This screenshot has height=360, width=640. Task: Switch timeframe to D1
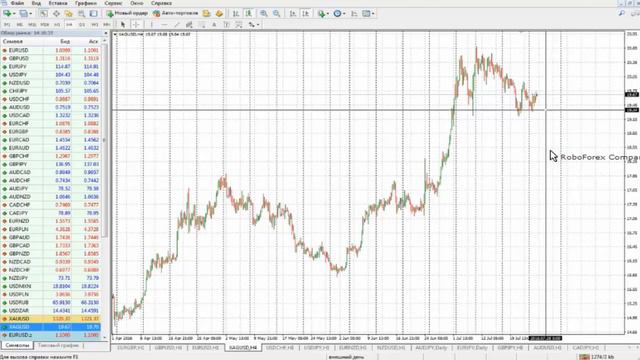click(x=82, y=24)
